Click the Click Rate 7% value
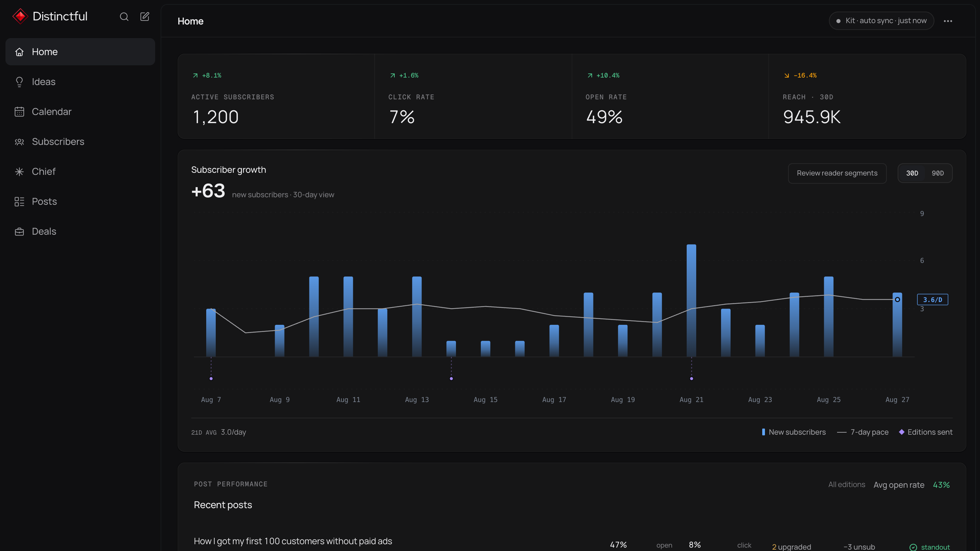The image size is (980, 551). point(402,117)
